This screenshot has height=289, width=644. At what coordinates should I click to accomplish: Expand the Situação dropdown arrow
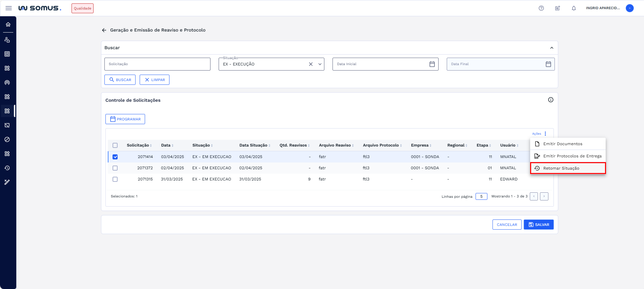pos(320,64)
